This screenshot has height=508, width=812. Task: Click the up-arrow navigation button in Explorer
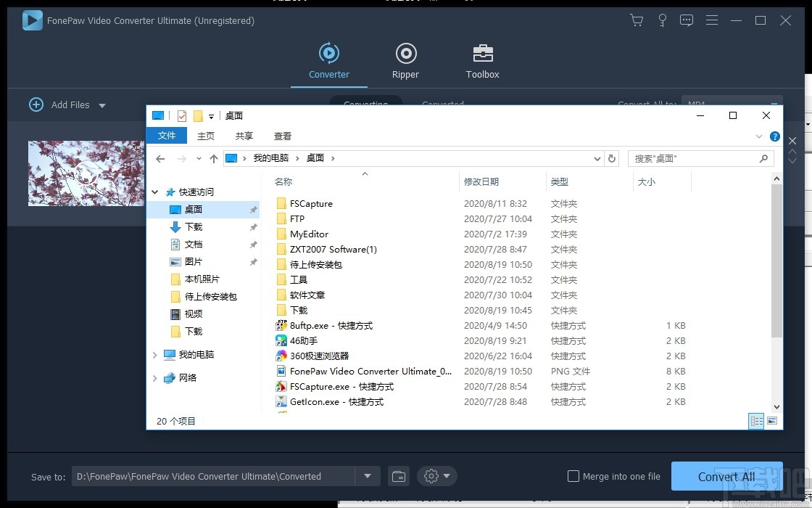[213, 158]
